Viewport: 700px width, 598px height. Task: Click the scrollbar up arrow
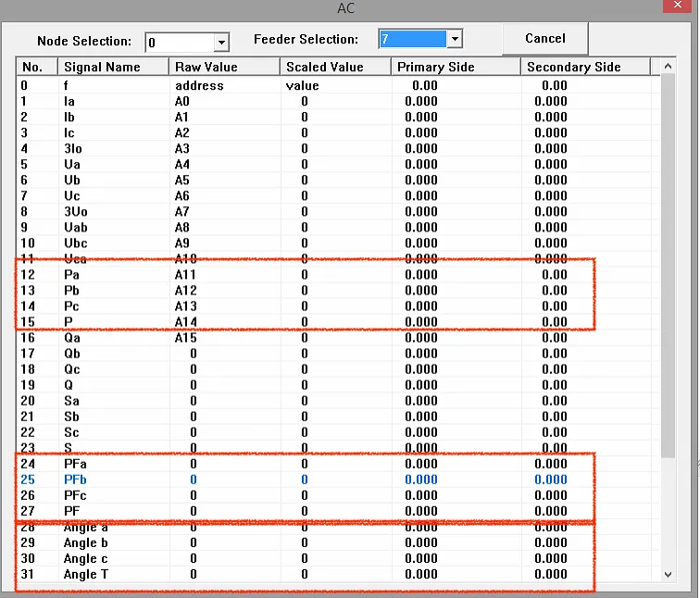coord(668,66)
